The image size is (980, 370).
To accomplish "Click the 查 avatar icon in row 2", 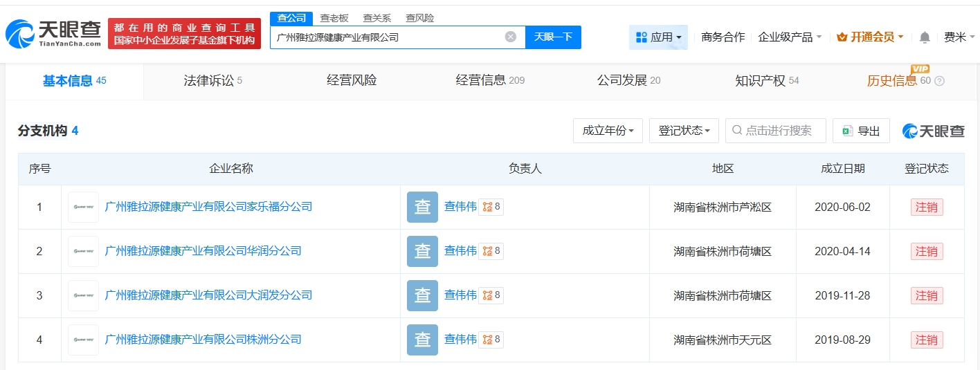I will coord(422,251).
